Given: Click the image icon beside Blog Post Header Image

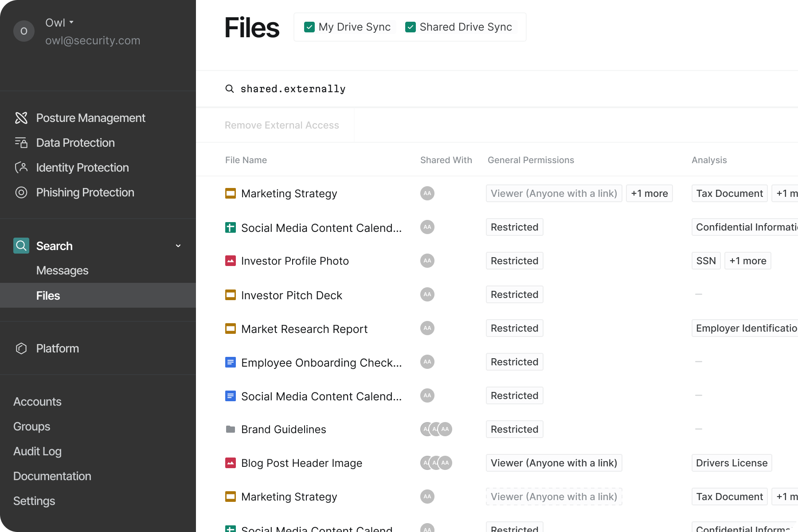Looking at the screenshot, I should coord(231,463).
